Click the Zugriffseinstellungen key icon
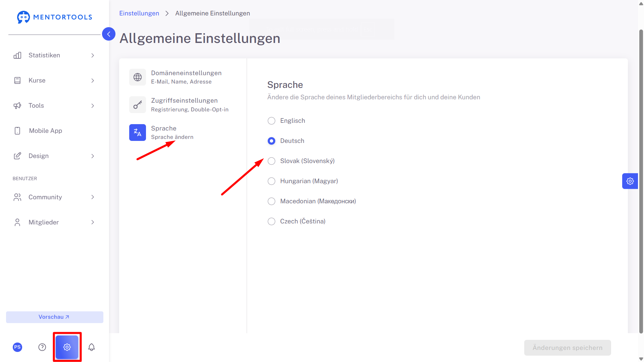The image size is (644, 362). [x=138, y=105]
